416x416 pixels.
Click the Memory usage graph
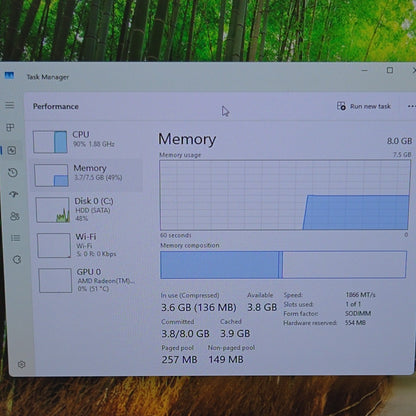point(285,195)
